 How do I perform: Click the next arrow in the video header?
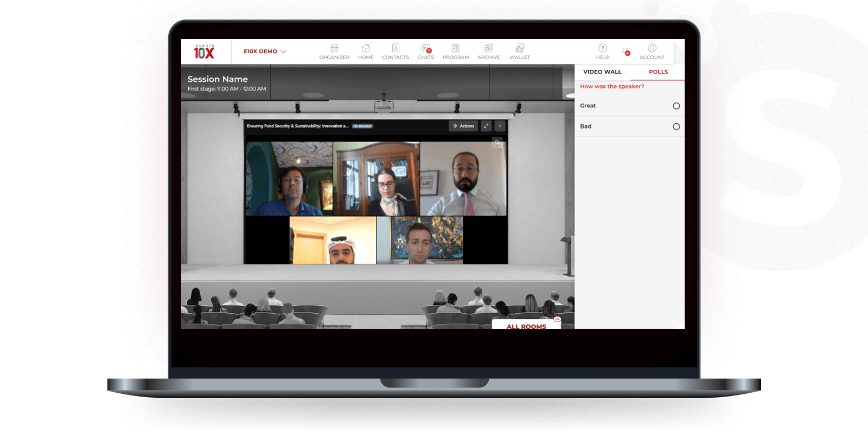pyautogui.click(x=500, y=126)
